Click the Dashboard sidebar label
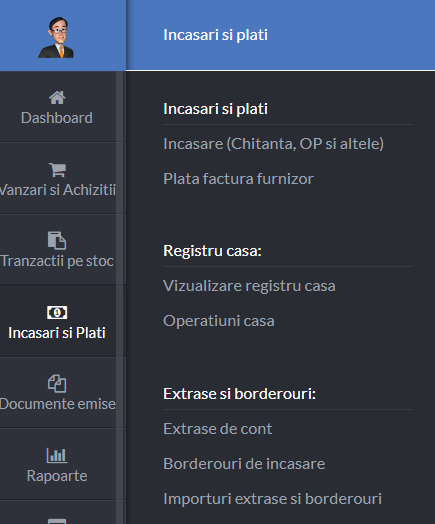Viewport: 435px width, 524px height. (x=57, y=118)
